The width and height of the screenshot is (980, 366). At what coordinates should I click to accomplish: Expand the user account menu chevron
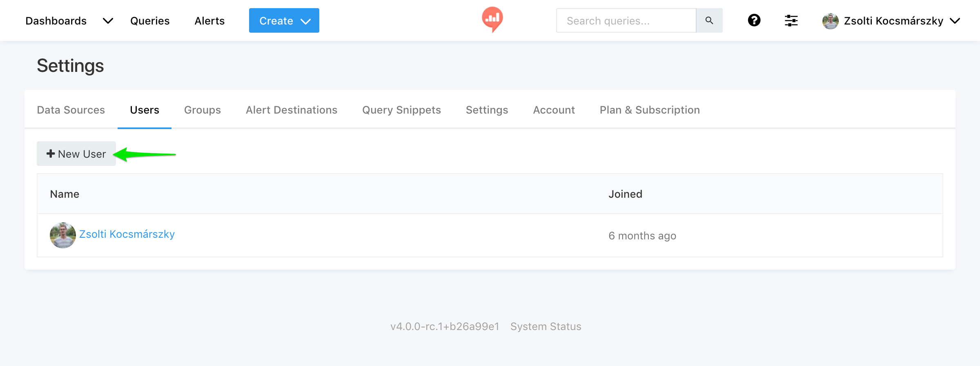[955, 21]
